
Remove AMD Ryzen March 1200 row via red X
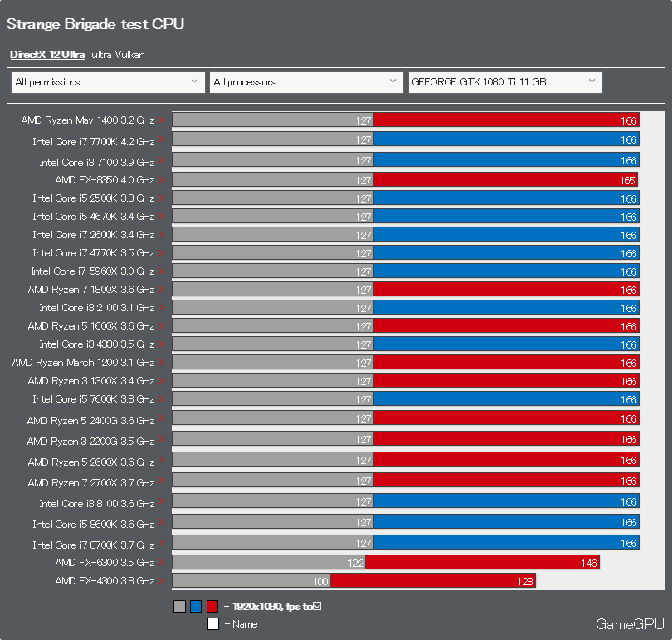(162, 362)
